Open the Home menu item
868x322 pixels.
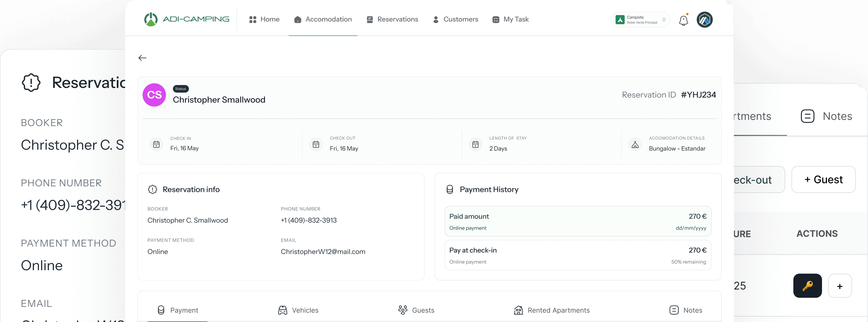(264, 20)
